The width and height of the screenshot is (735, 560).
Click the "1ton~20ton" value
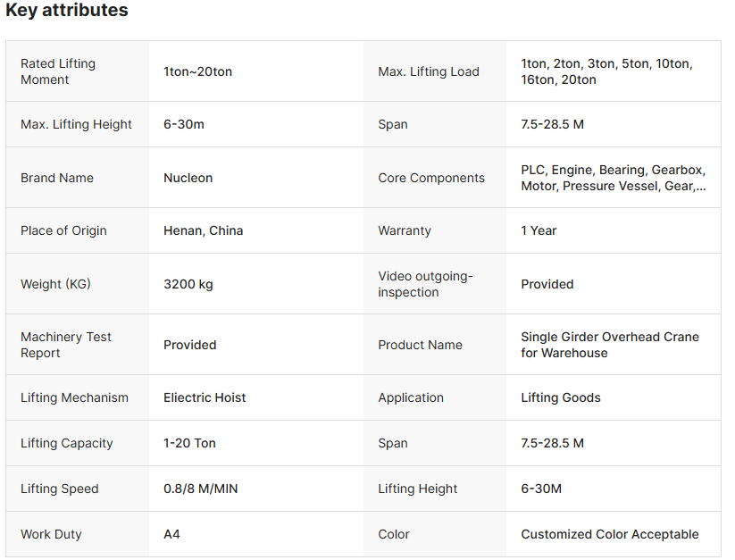[x=197, y=71]
